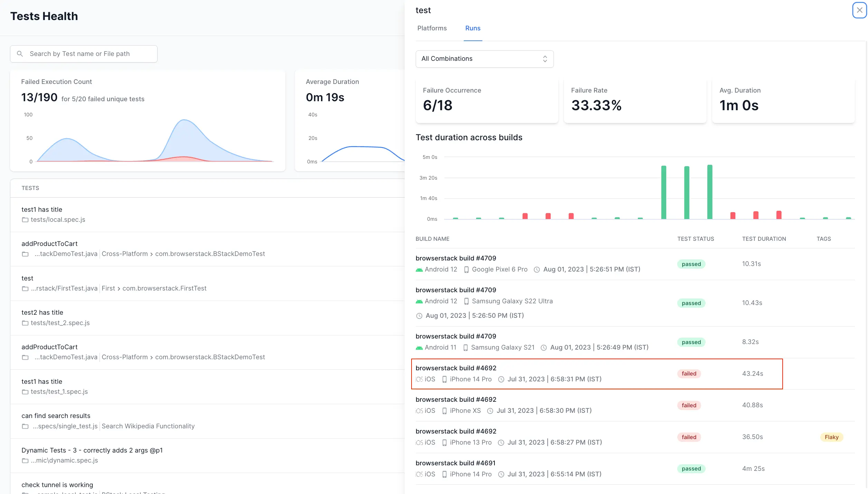Click the search magnifier icon
Image resolution: width=868 pixels, height=494 pixels.
point(20,54)
